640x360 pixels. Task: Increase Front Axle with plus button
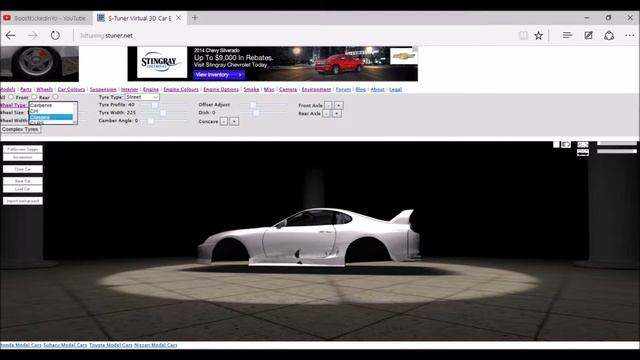click(338, 105)
